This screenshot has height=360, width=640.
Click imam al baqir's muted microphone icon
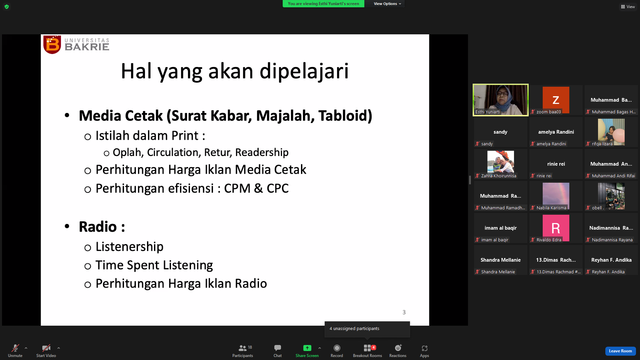click(477, 240)
